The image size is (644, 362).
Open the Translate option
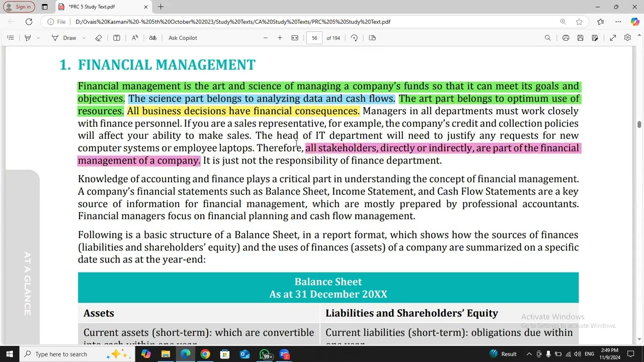pyautogui.click(x=153, y=38)
